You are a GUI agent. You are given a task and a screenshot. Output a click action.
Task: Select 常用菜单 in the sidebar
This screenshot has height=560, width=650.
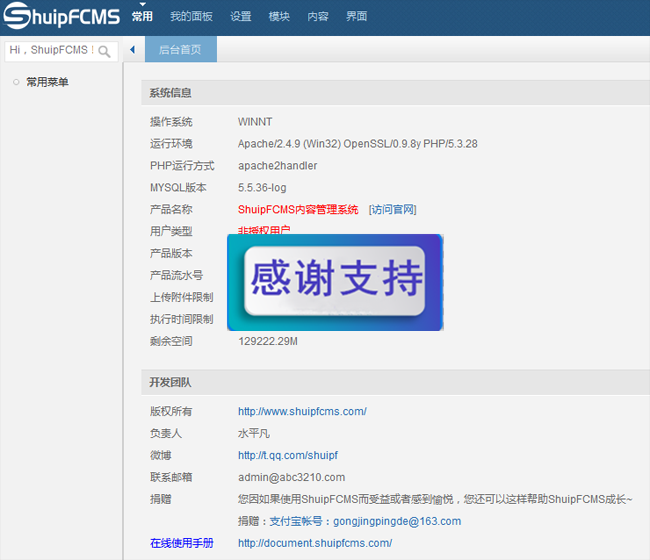click(47, 82)
